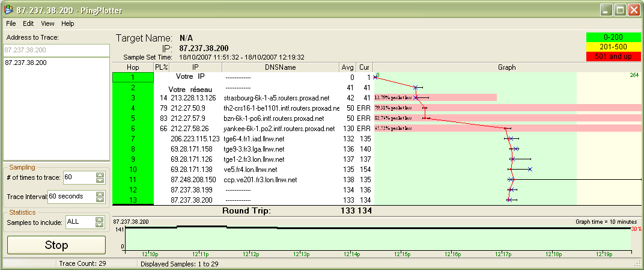
Task: Click the IP column header
Action: tap(195, 67)
